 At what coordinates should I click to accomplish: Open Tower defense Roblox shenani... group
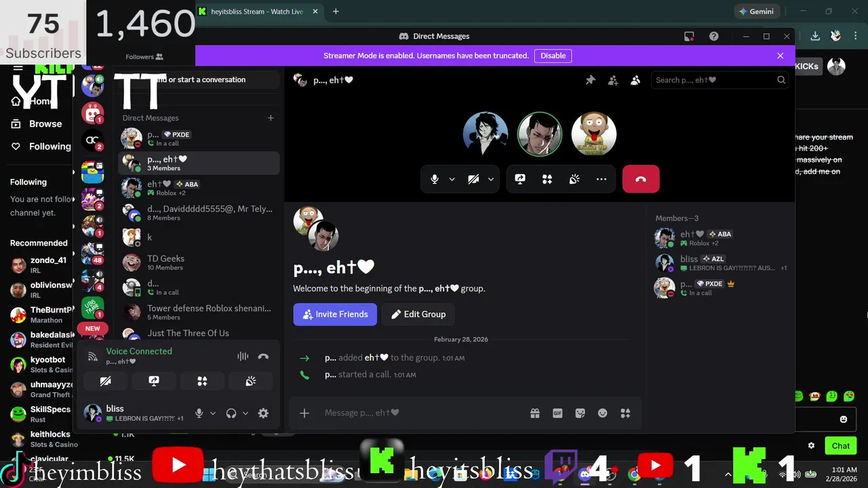click(199, 312)
